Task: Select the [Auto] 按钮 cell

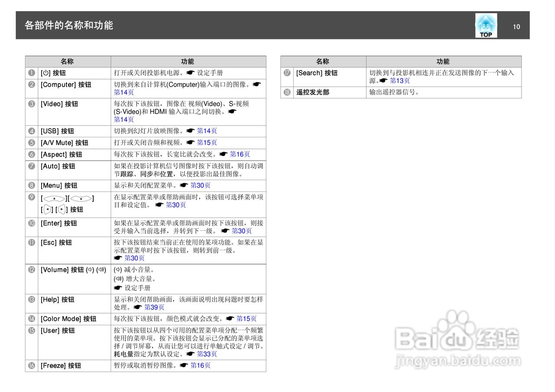Action: 74,170
